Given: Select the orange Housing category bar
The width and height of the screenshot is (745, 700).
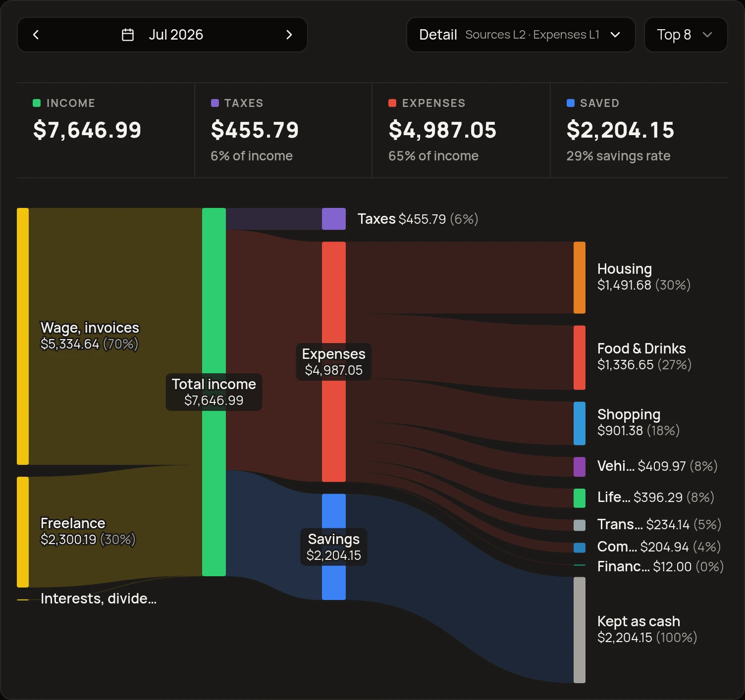Looking at the screenshot, I should 580,278.
